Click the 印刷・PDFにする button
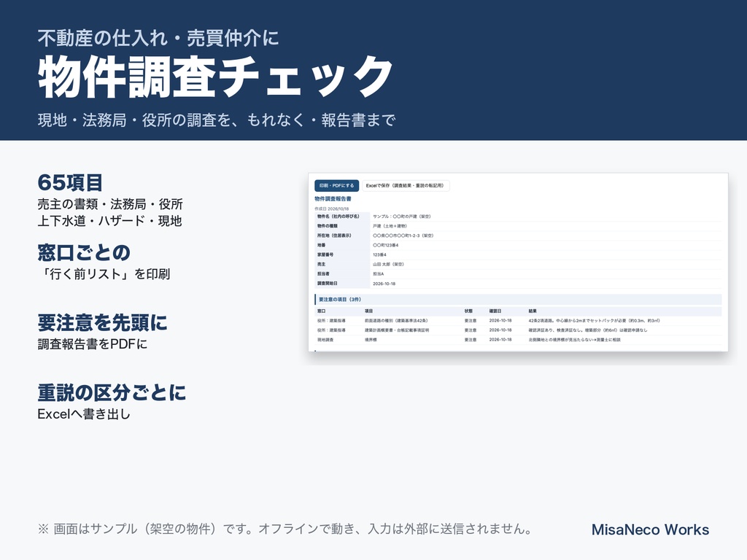Image resolution: width=747 pixels, height=560 pixels. [336, 186]
